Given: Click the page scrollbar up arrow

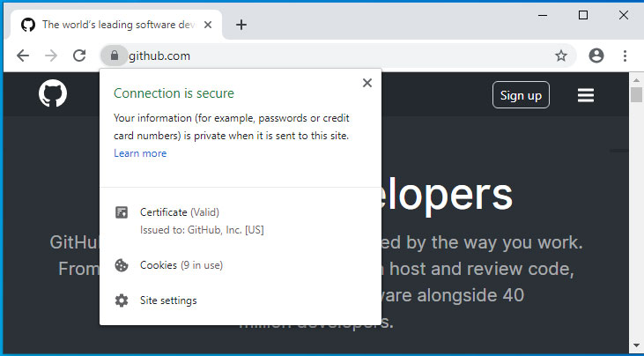Looking at the screenshot, I should pos(637,80).
